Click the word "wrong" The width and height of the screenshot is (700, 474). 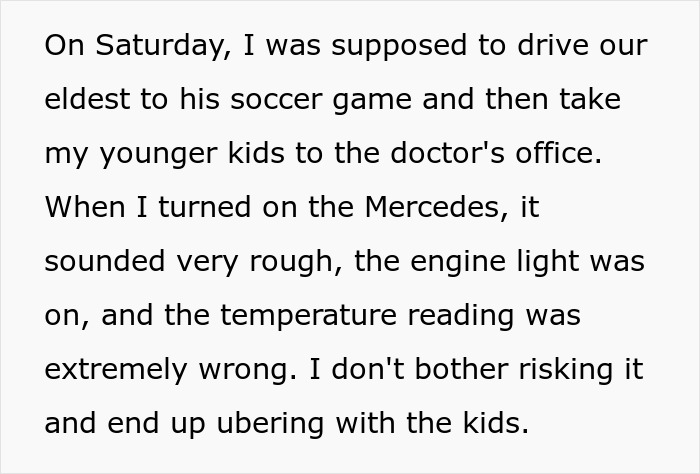pos(245,370)
